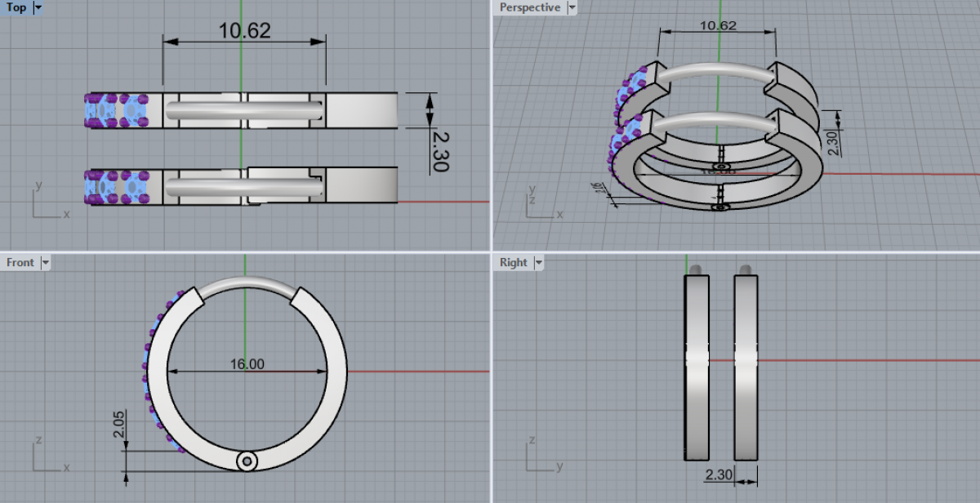Click the Front viewport title label

point(20,262)
